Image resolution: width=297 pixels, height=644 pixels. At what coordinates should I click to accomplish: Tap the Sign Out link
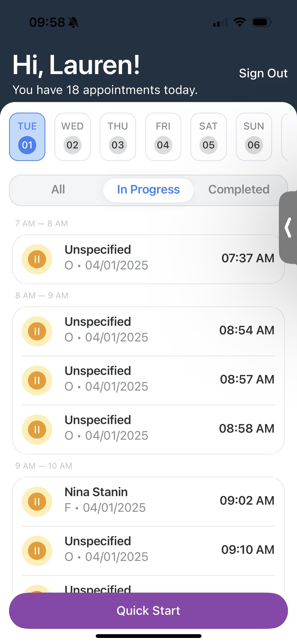[x=263, y=73]
